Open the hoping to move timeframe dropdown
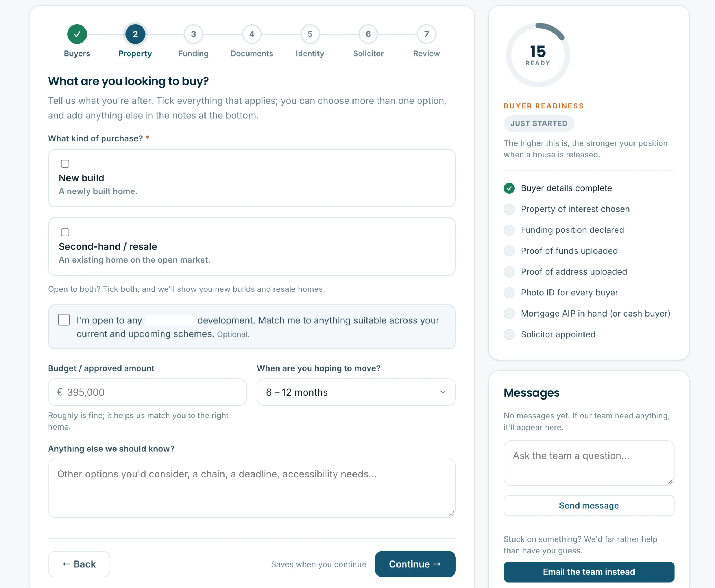 click(x=356, y=392)
